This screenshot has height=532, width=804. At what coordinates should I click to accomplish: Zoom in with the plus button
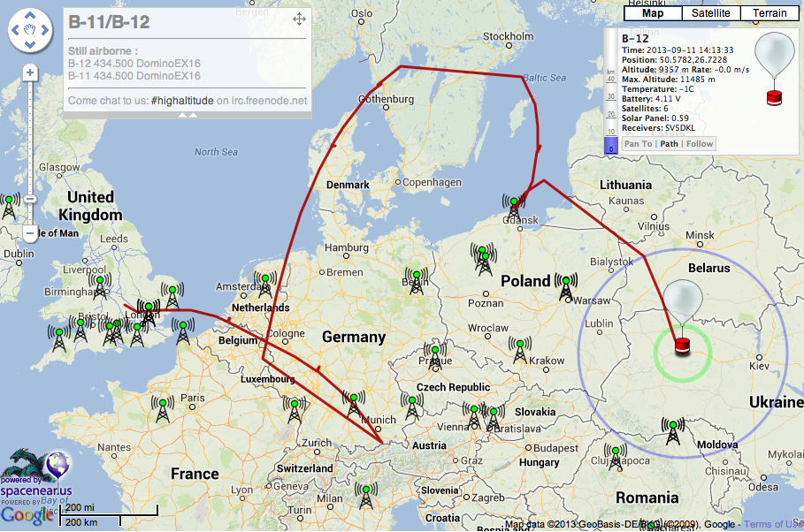point(30,72)
